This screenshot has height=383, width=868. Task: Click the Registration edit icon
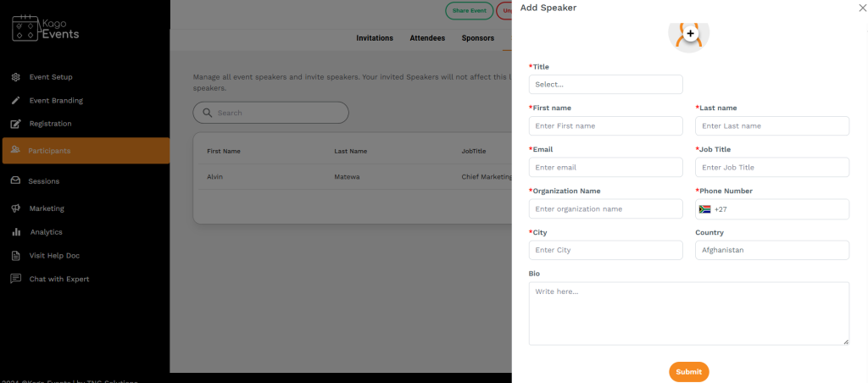click(x=16, y=124)
